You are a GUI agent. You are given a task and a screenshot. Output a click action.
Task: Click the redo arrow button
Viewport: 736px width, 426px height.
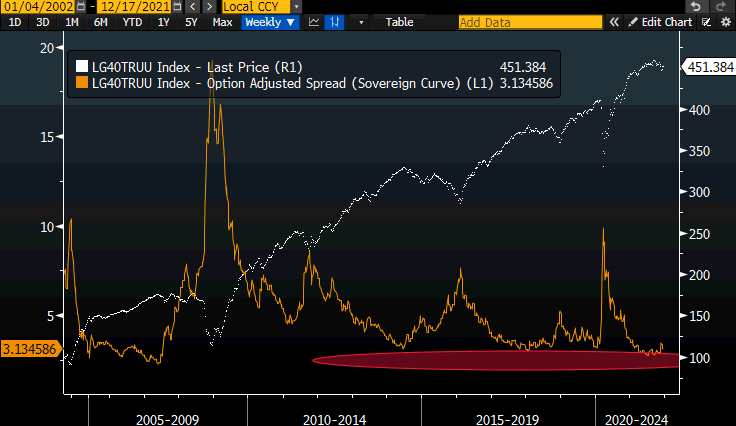coord(720,7)
